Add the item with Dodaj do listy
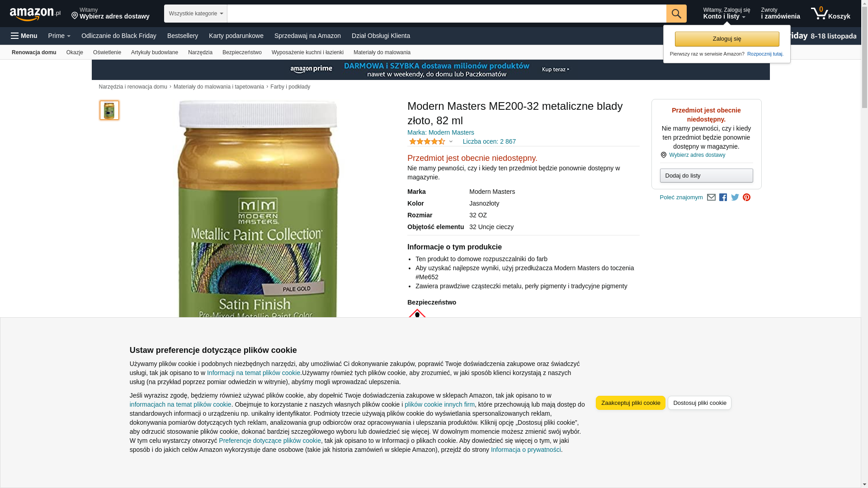The image size is (868, 488). coord(706,175)
